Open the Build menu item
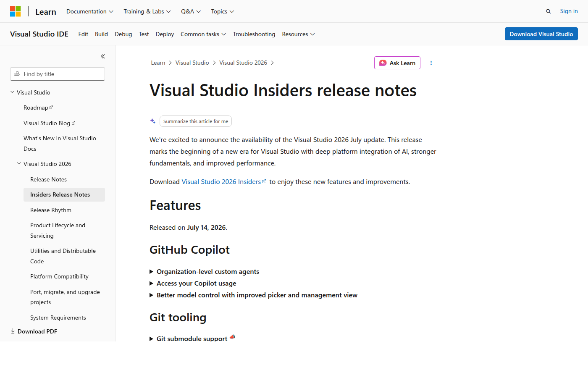The image size is (588, 378). click(x=101, y=34)
